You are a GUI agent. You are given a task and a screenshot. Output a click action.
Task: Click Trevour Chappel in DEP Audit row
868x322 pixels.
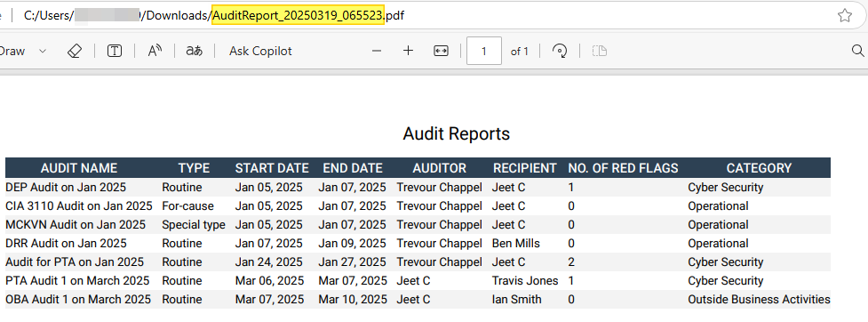click(440, 188)
